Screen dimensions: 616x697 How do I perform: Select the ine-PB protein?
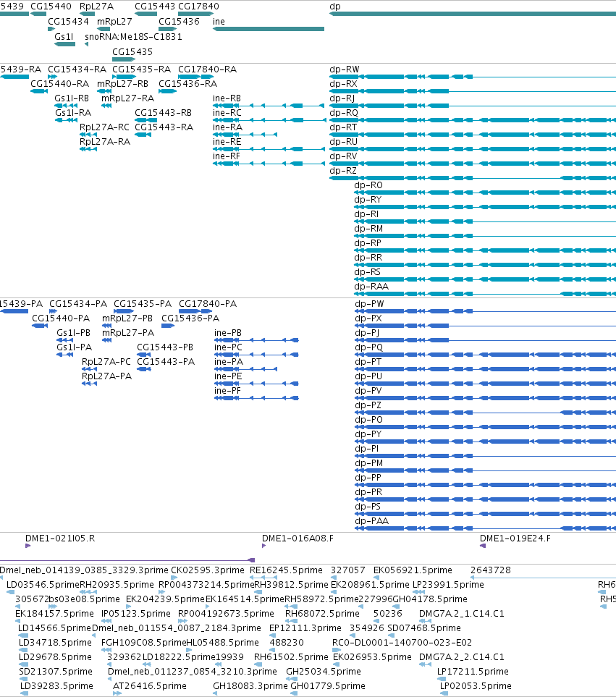click(256, 340)
